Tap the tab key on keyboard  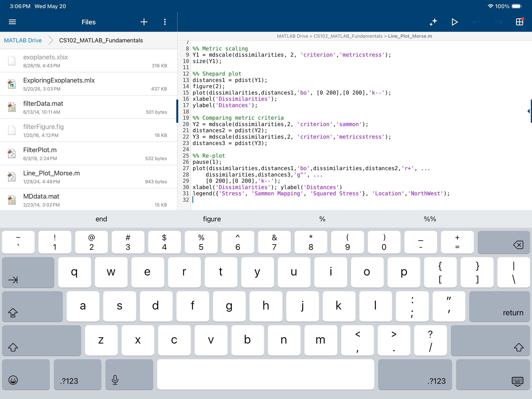[x=28, y=272]
